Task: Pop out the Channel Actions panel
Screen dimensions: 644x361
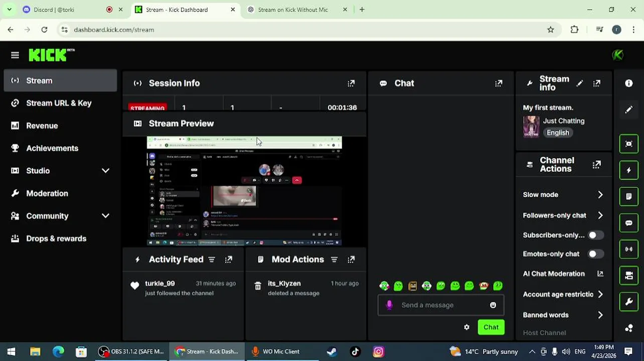Action: pos(596,164)
